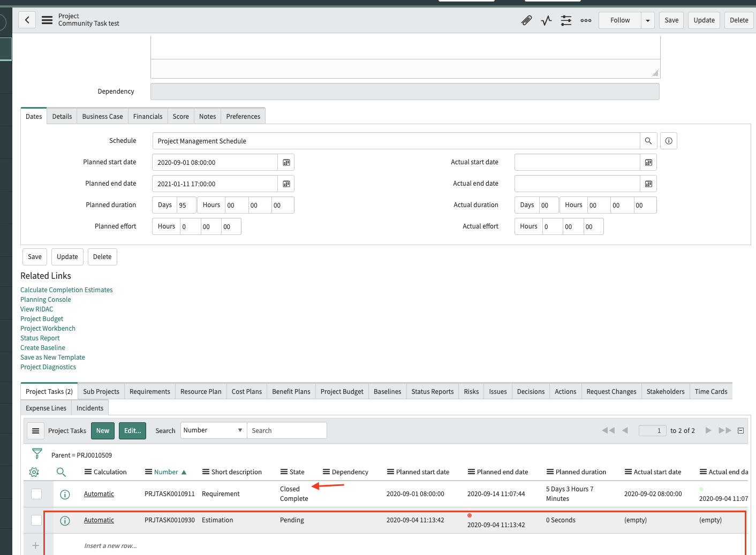Open the Sub Projects related tab

click(x=101, y=391)
